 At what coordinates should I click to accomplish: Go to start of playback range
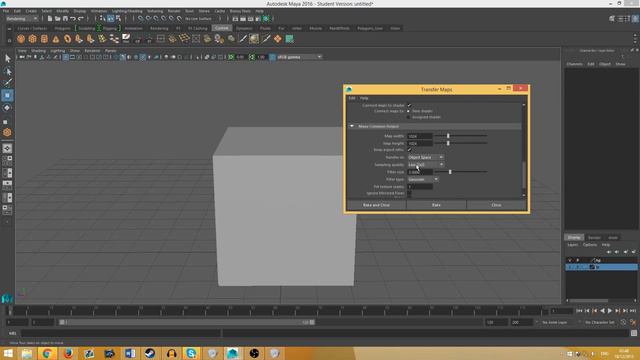[579, 311]
